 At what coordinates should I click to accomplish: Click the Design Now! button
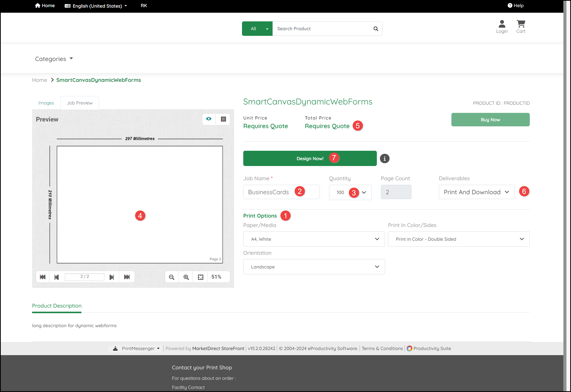pos(310,158)
